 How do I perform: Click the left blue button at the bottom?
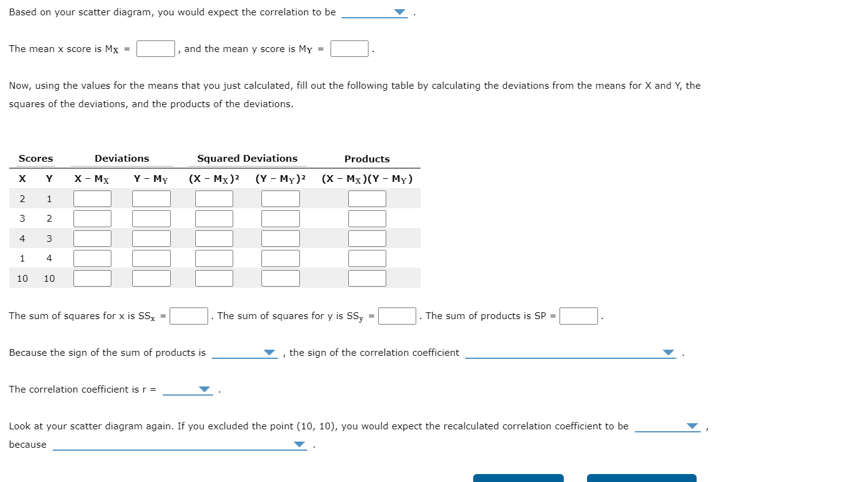(x=518, y=479)
